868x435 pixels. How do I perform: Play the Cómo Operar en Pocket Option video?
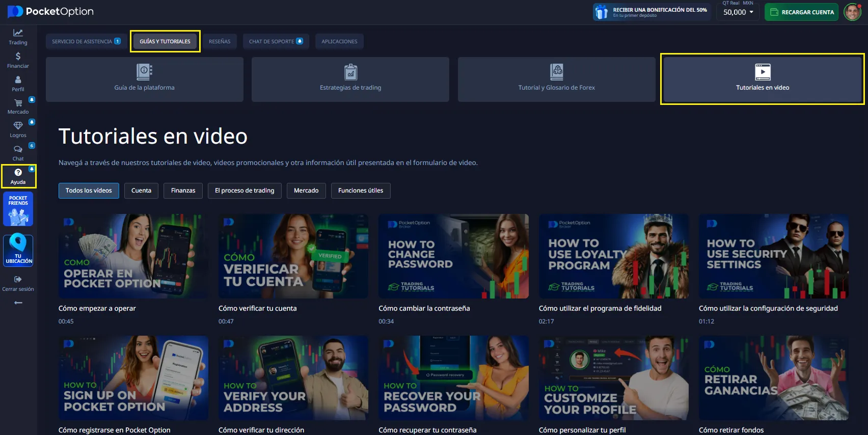click(x=133, y=256)
